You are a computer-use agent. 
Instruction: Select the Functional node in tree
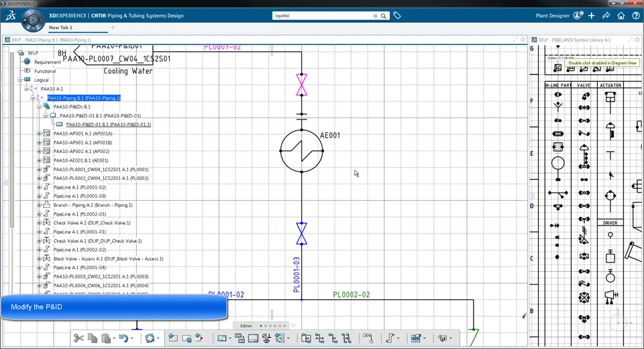click(45, 71)
